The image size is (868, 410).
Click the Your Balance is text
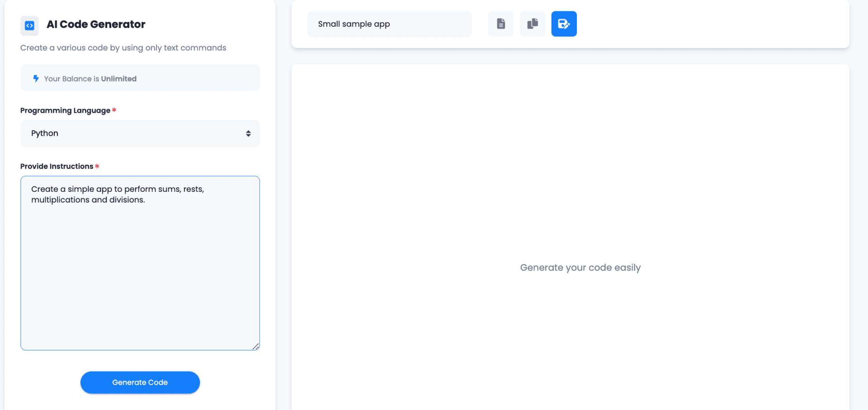(x=71, y=79)
